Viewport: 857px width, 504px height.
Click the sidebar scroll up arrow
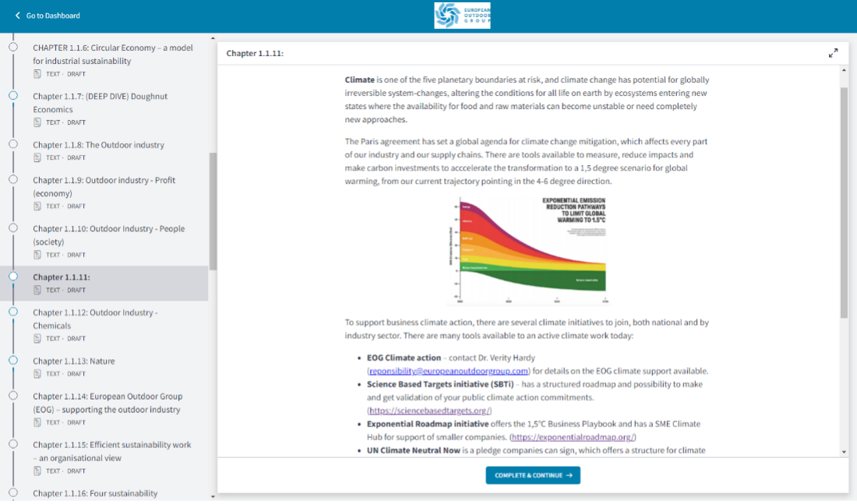(213, 38)
